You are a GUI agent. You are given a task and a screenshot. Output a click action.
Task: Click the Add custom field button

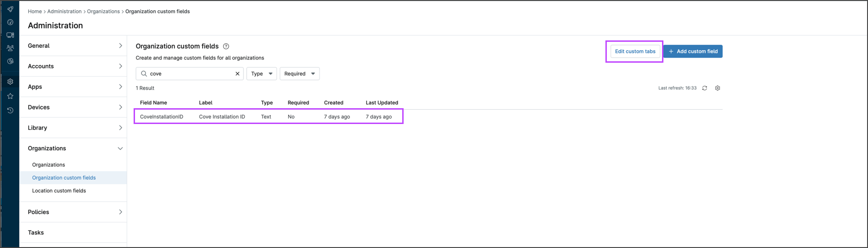693,52
